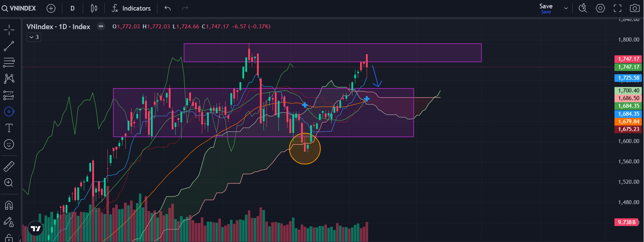The width and height of the screenshot is (644, 242).
Task: Open the D timeframe interval selector
Action: point(73,8)
